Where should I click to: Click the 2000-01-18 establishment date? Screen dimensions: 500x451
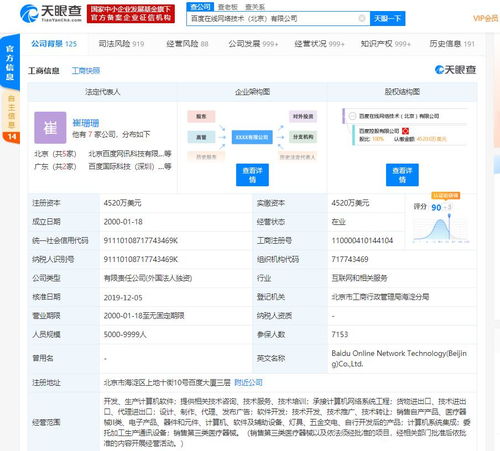123,222
